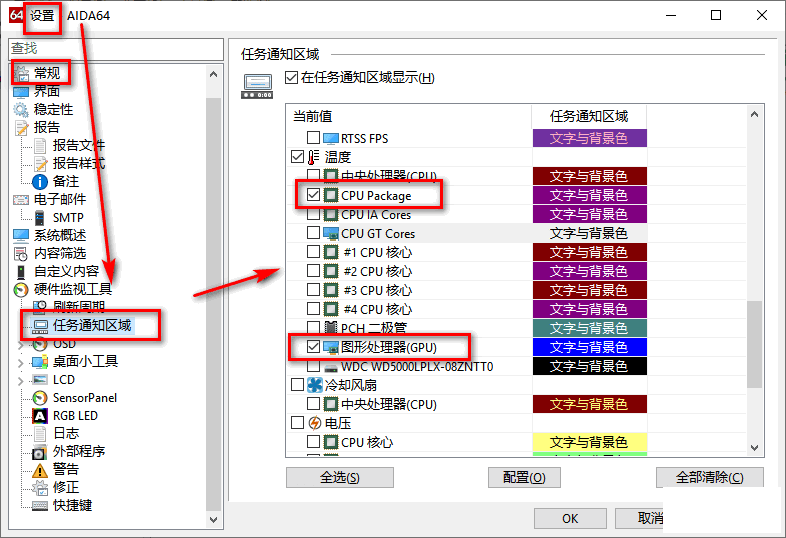
Task: Click the 冷却风扇 fan icon
Action: [314, 385]
